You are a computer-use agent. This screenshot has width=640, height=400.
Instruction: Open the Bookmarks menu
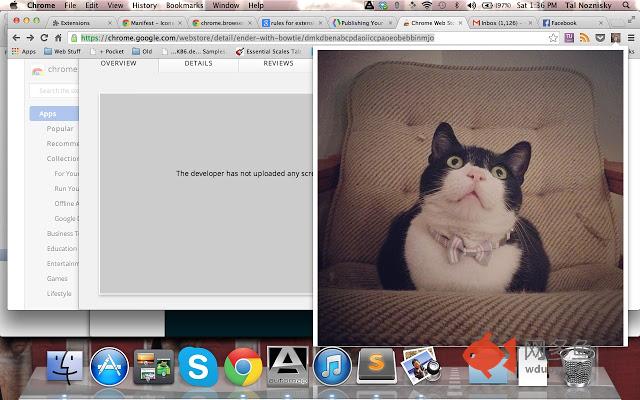184,5
